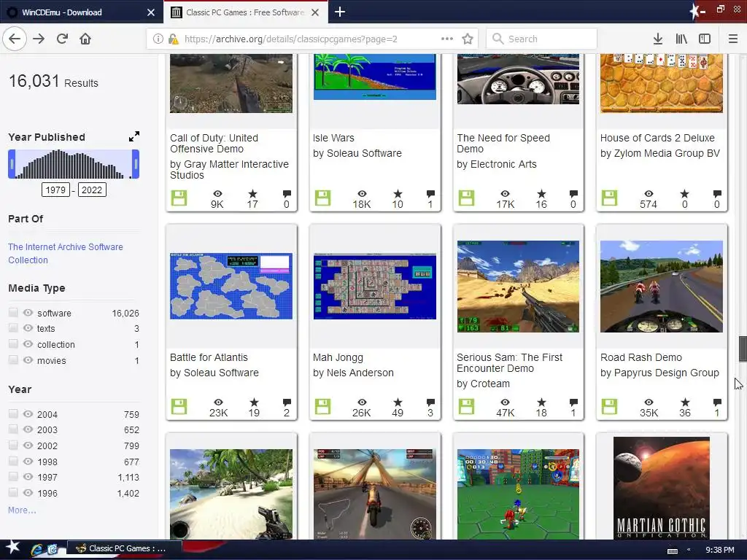Show site information icon in address bar
Image resolution: width=747 pixels, height=560 pixels.
158,39
